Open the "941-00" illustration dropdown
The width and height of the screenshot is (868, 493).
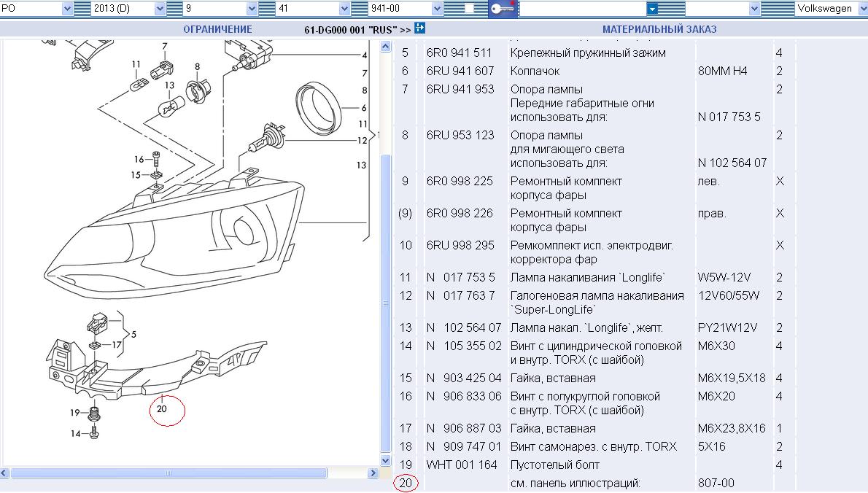pos(437,9)
